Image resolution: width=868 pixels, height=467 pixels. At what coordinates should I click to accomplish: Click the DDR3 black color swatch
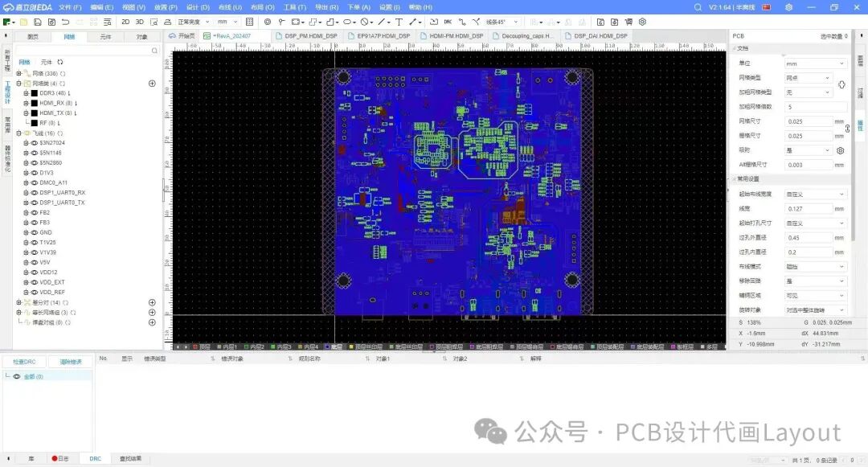35,93
